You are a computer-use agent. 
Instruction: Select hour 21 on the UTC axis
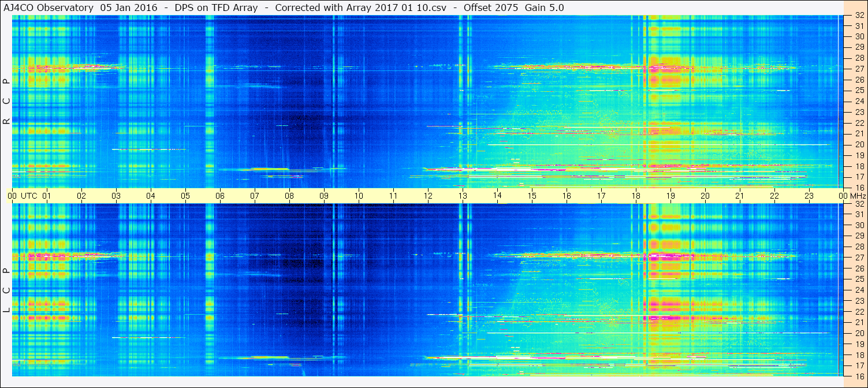click(740, 196)
